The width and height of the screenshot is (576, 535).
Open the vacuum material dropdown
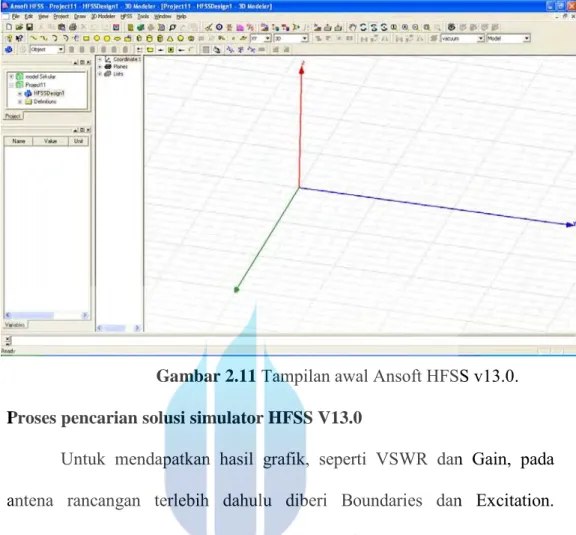point(480,38)
